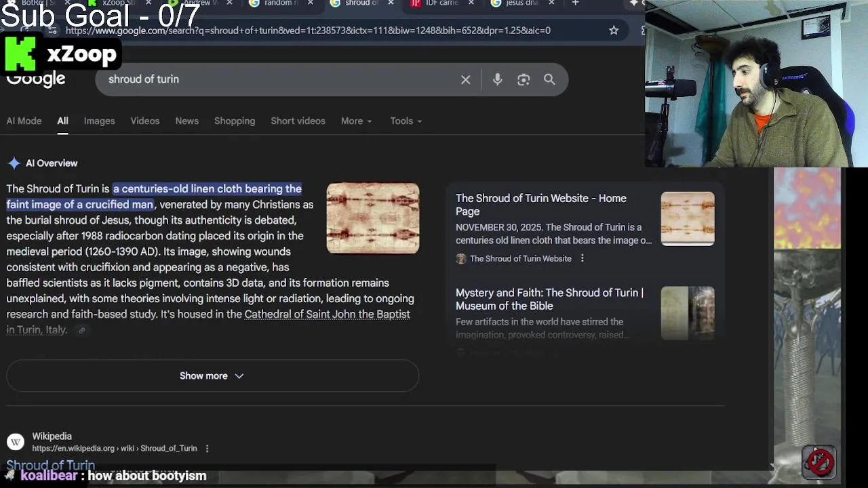Close the 'jesus dna' browser tab
The image size is (868, 488).
coord(551,3)
